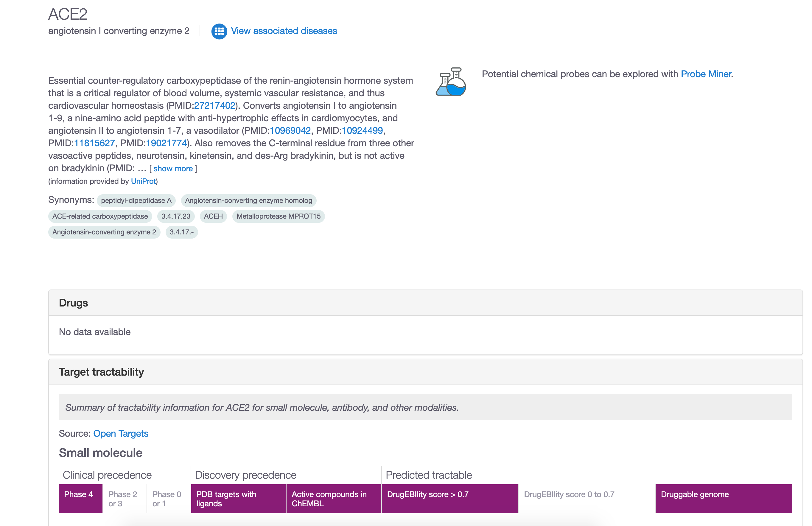Open PMID 11815627 reference
812x526 pixels.
[x=94, y=143]
